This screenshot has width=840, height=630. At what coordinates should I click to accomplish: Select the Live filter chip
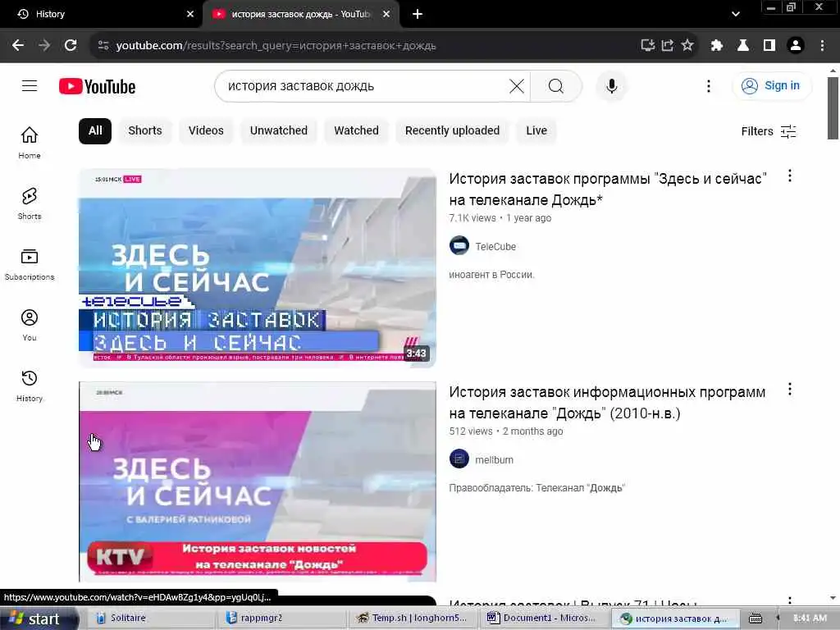tap(536, 130)
